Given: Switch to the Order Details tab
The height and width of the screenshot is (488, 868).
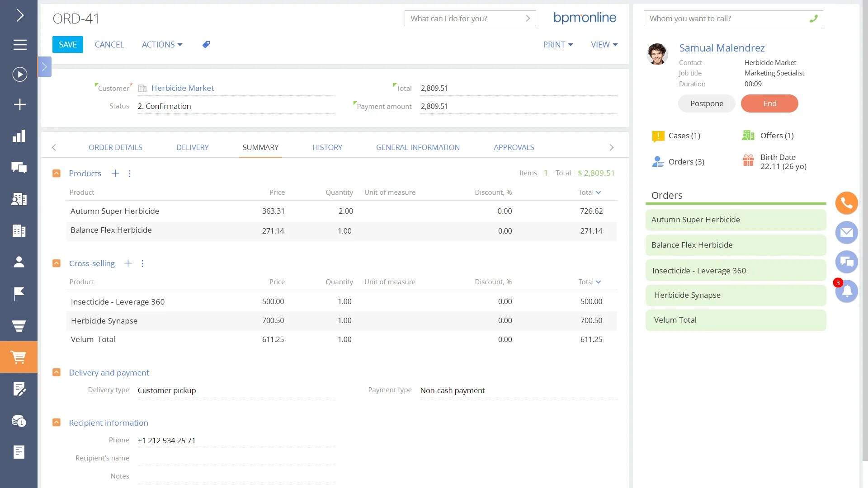Looking at the screenshot, I should pyautogui.click(x=115, y=147).
